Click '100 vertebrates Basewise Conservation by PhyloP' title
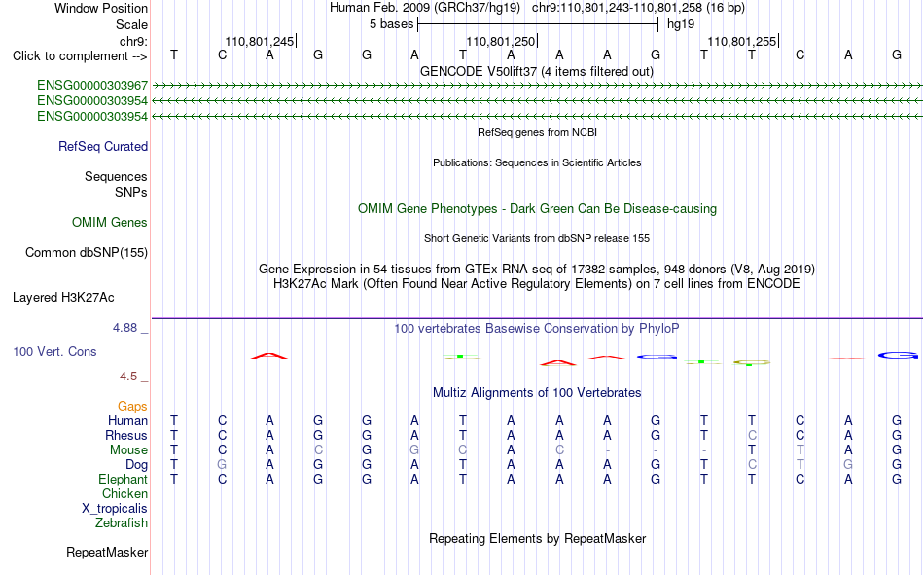 pyautogui.click(x=537, y=329)
